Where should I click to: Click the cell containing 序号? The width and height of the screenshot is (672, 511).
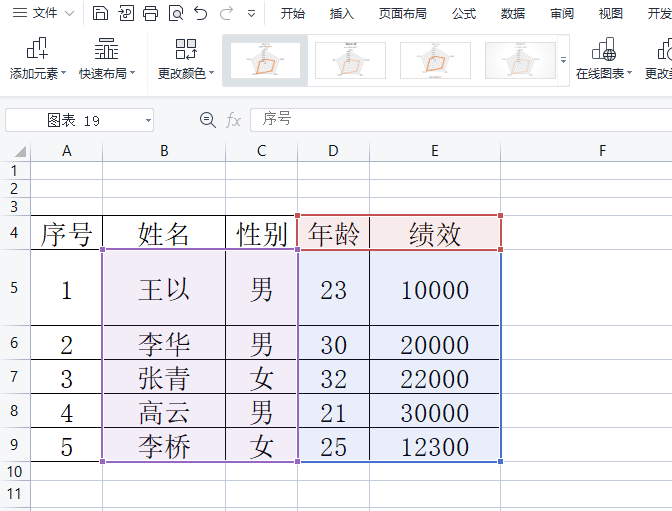point(66,234)
